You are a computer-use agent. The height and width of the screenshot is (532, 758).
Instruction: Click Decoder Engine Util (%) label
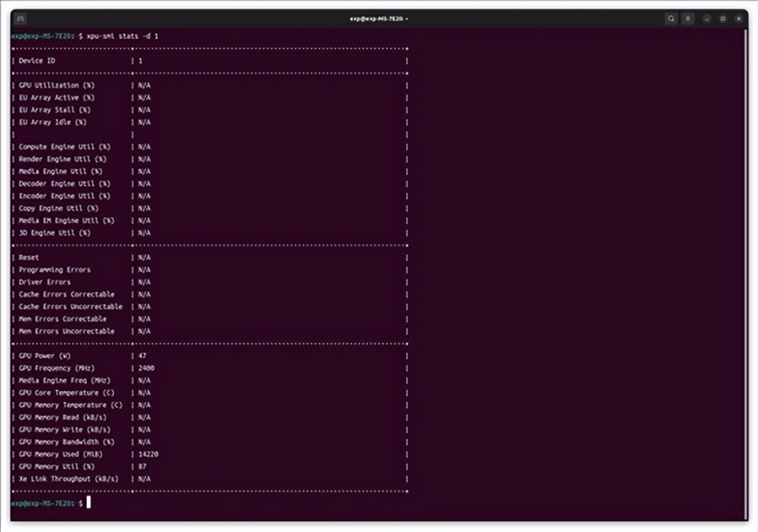pos(64,184)
